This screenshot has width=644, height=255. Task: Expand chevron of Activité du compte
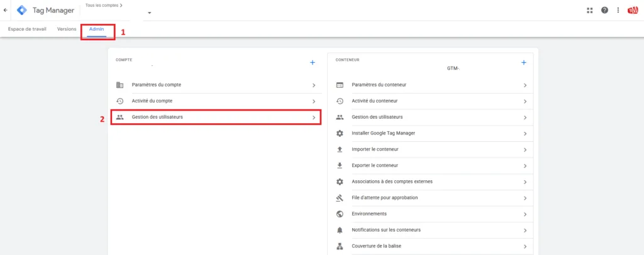coord(313,101)
